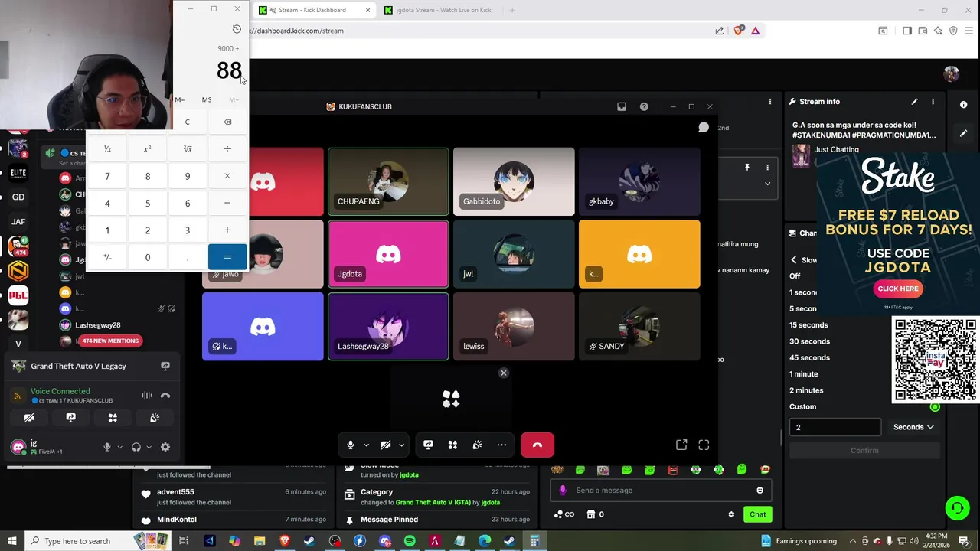Go back from Slow mode submenu
This screenshot has height=551, width=980.
coord(794,260)
